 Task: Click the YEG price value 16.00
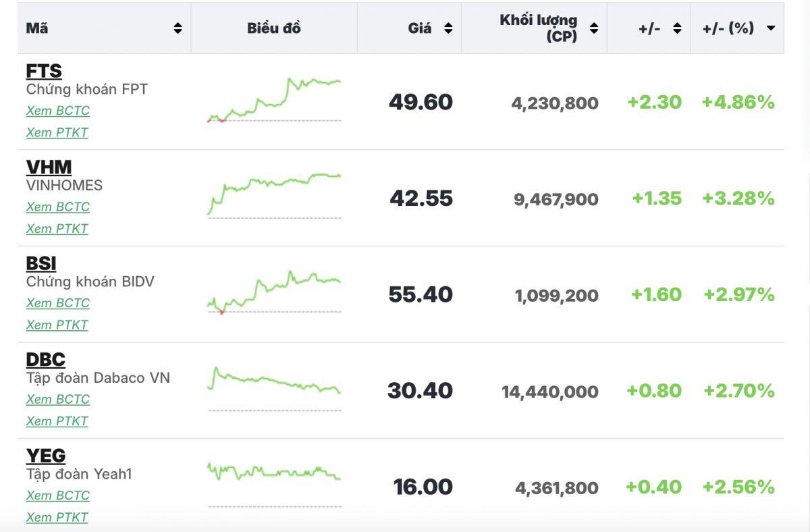coord(423,487)
